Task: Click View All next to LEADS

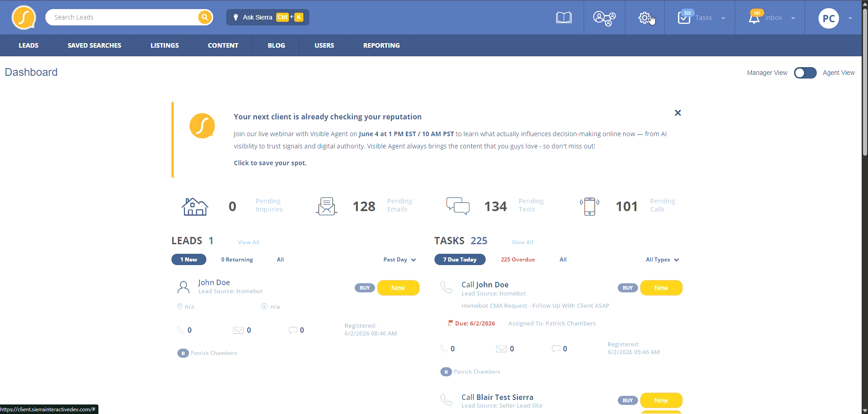Action: point(249,242)
